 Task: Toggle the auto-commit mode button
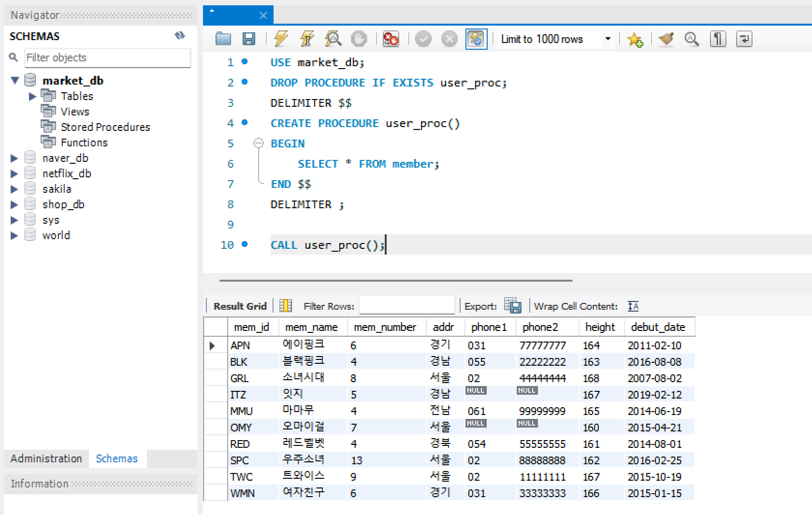(x=476, y=39)
